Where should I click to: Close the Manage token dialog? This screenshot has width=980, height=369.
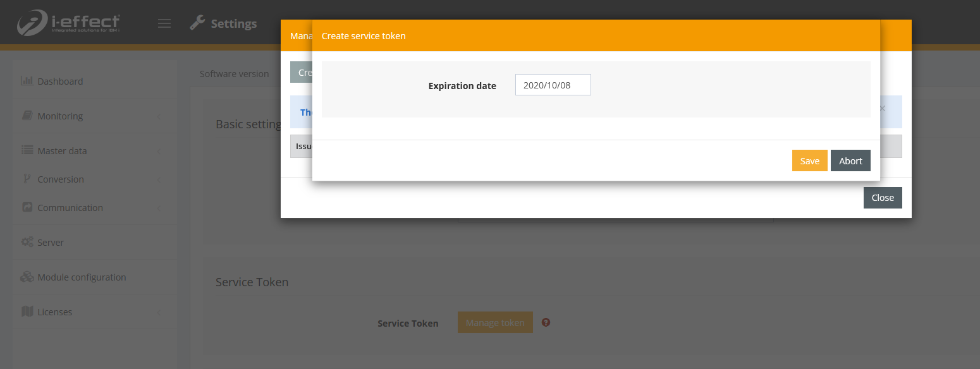point(882,198)
